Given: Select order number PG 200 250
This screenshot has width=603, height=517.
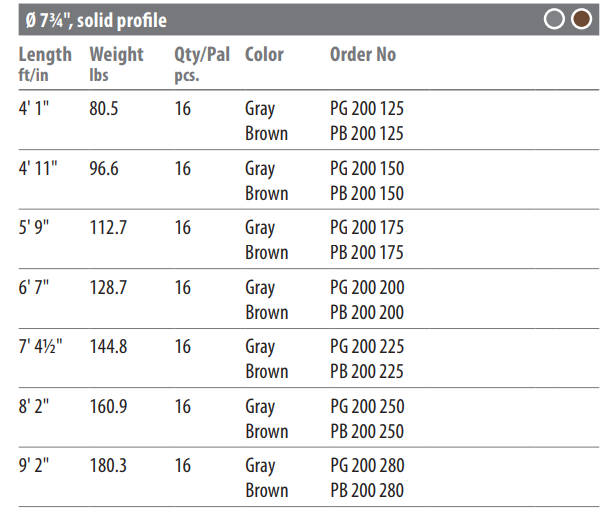Looking at the screenshot, I should tap(367, 407).
